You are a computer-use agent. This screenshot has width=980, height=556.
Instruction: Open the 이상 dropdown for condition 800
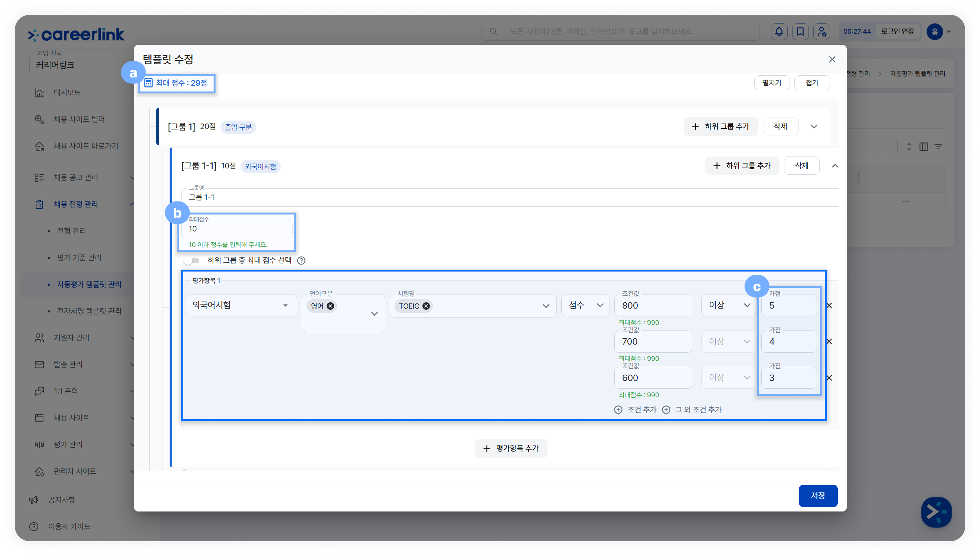click(x=729, y=305)
